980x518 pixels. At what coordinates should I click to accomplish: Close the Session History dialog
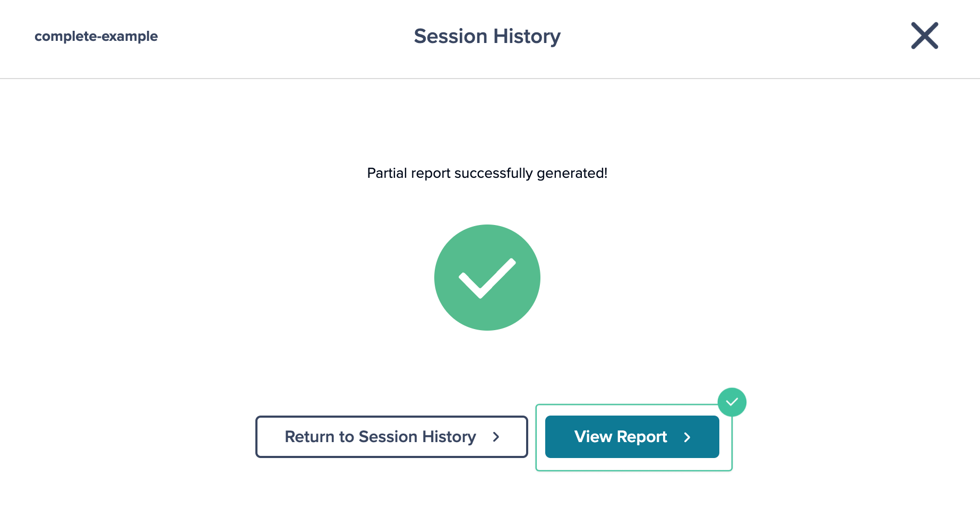coord(924,36)
